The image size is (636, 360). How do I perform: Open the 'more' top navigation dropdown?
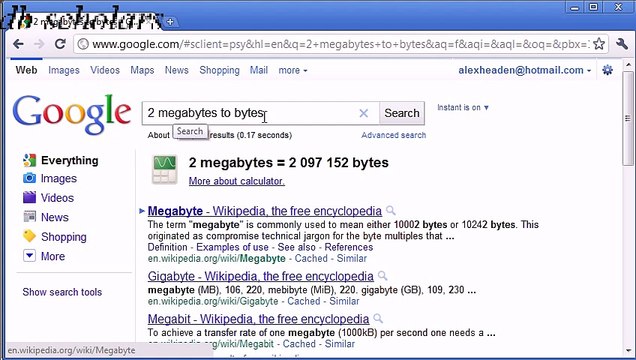[x=292, y=71]
